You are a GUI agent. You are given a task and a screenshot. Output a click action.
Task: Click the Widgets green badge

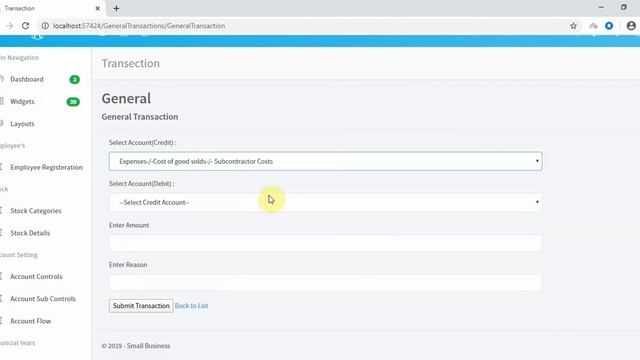pyautogui.click(x=73, y=102)
